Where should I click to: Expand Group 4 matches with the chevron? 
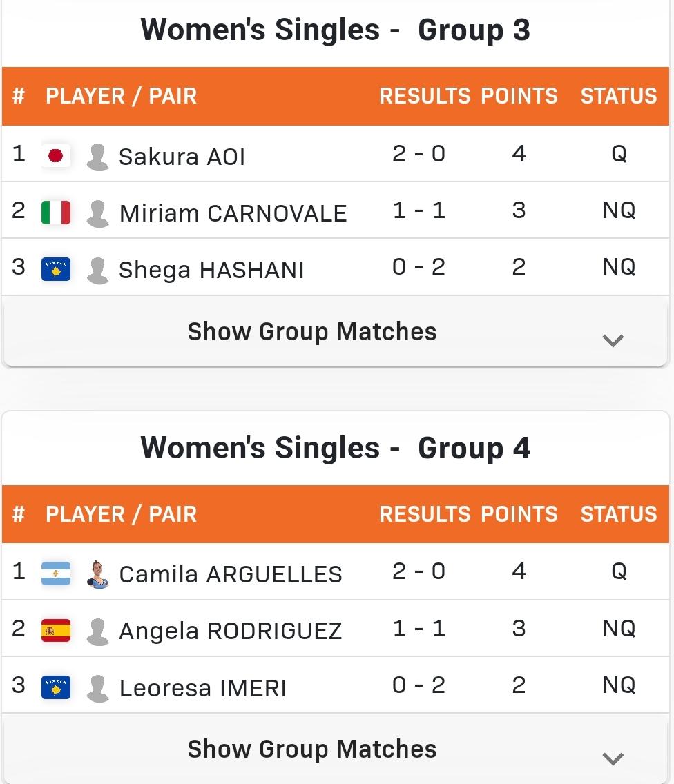point(613,758)
